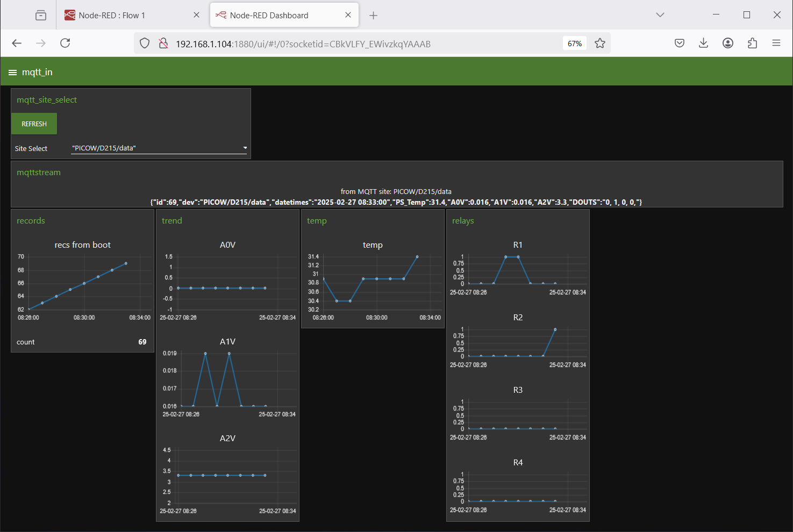This screenshot has width=793, height=532.
Task: Open Firefox account icon
Action: pos(728,44)
